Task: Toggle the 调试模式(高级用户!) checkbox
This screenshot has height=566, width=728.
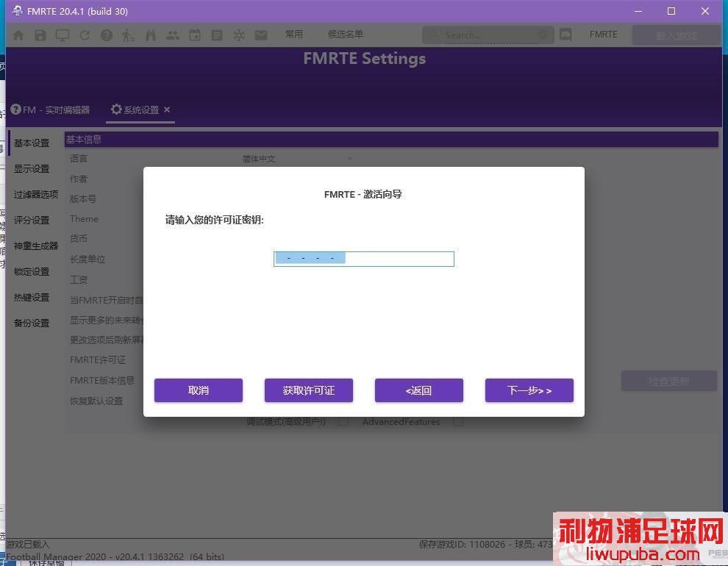Action: [343, 422]
